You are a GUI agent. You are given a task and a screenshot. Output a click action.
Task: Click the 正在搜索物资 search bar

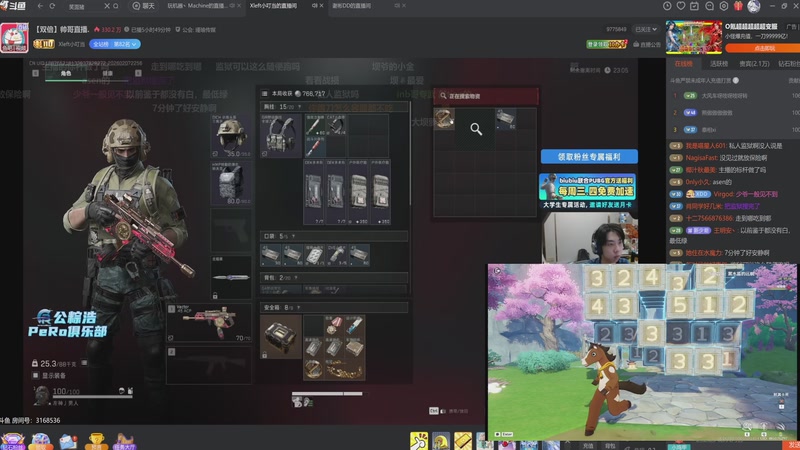[x=486, y=95]
